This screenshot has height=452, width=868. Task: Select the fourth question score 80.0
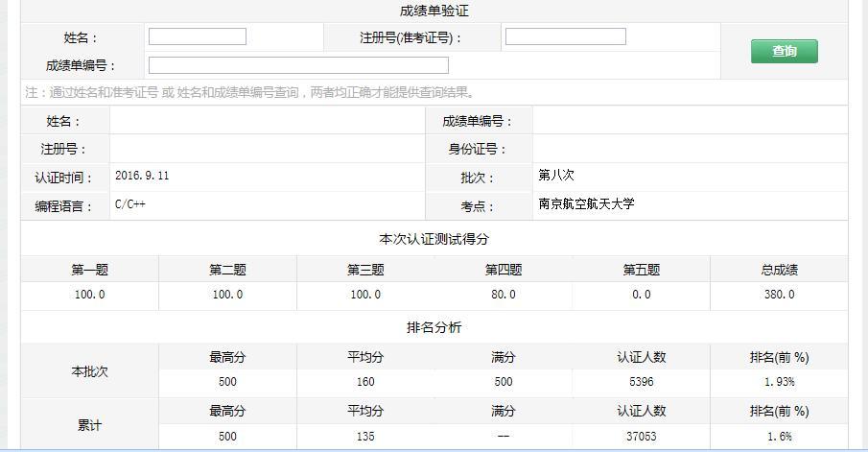point(504,295)
